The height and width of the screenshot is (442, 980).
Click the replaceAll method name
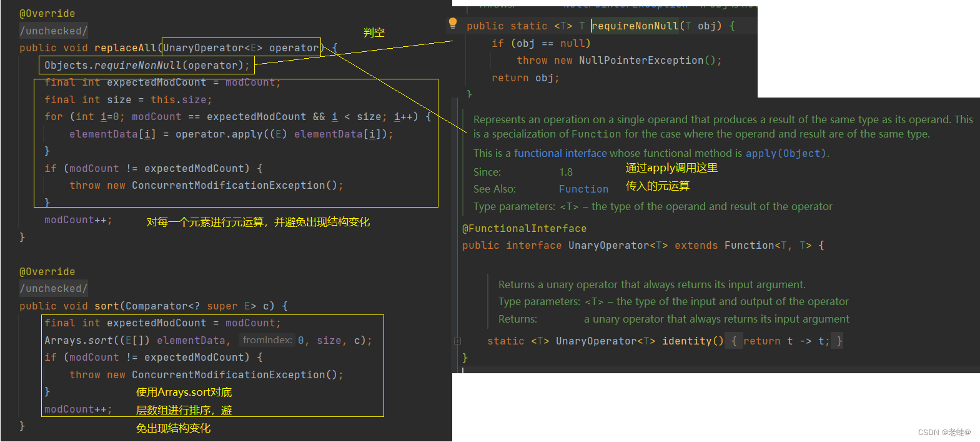click(126, 48)
